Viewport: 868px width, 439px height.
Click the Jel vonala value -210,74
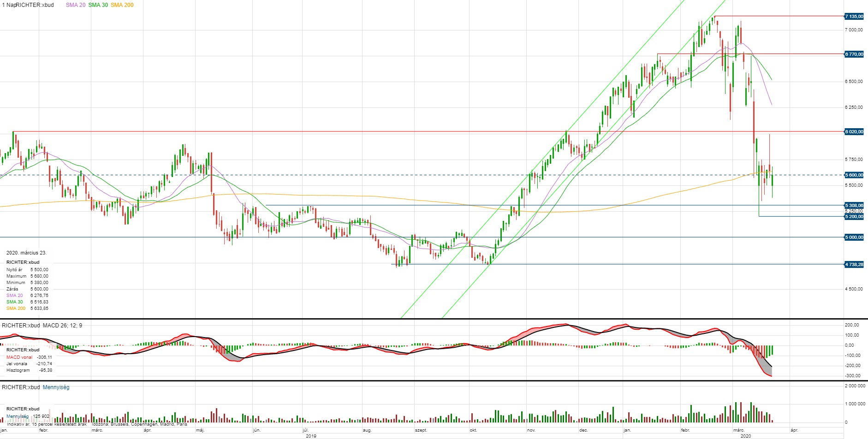point(44,364)
